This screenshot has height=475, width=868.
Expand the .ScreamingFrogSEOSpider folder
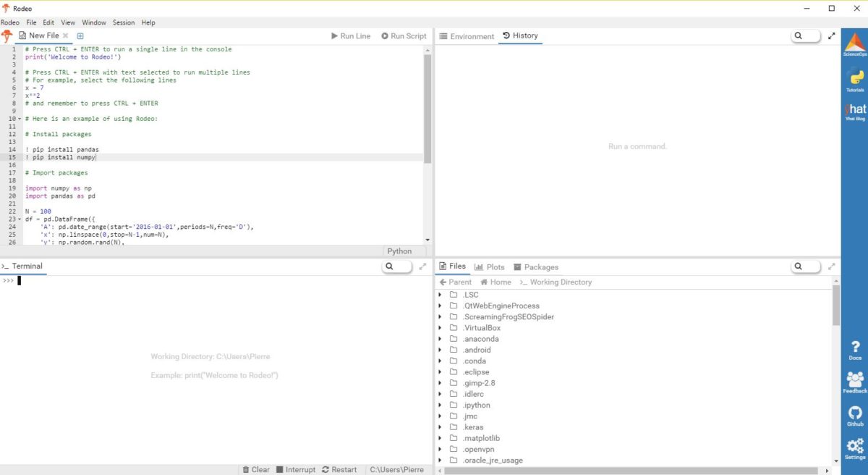point(441,316)
